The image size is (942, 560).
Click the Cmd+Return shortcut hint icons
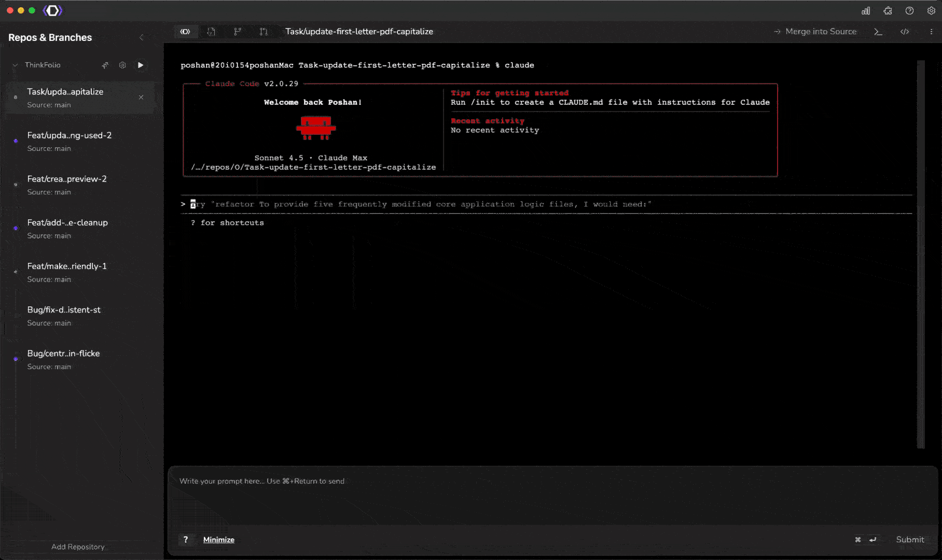click(866, 540)
